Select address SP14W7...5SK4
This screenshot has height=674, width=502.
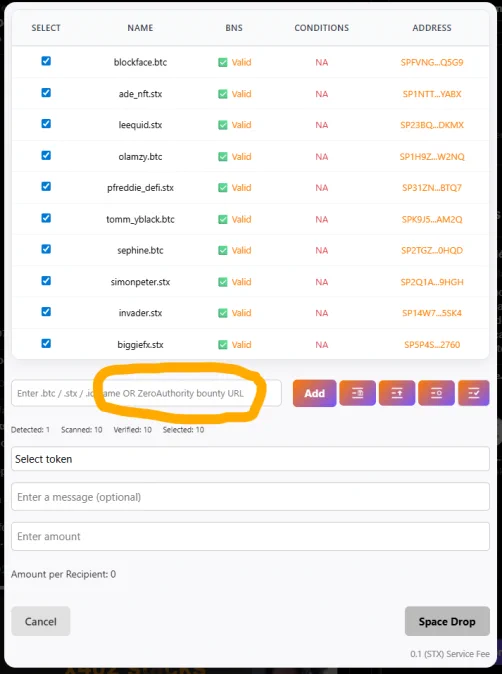432,313
